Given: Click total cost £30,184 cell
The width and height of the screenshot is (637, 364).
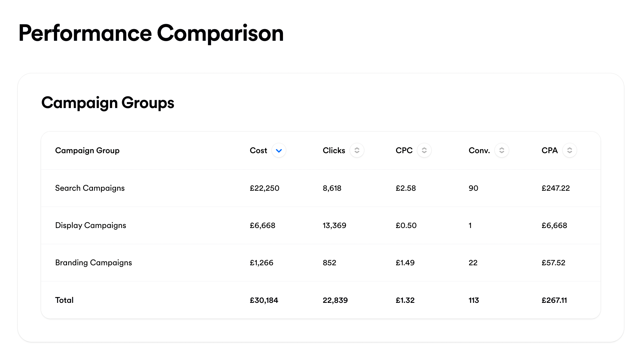Looking at the screenshot, I should pyautogui.click(x=264, y=300).
